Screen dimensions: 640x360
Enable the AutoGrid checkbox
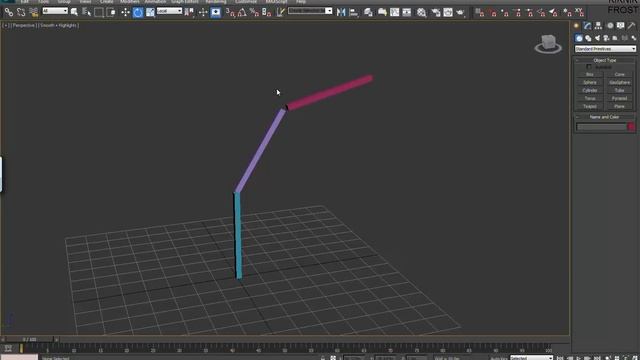[589, 67]
